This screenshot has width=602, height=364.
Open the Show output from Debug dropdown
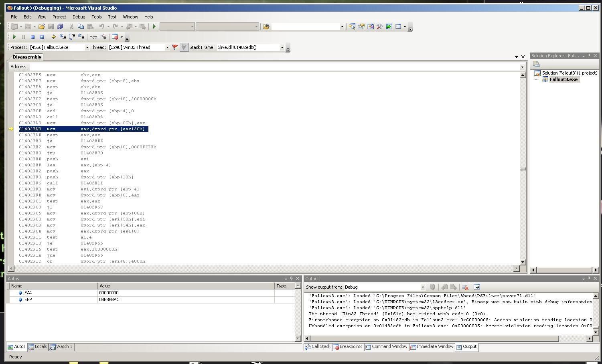(x=422, y=287)
